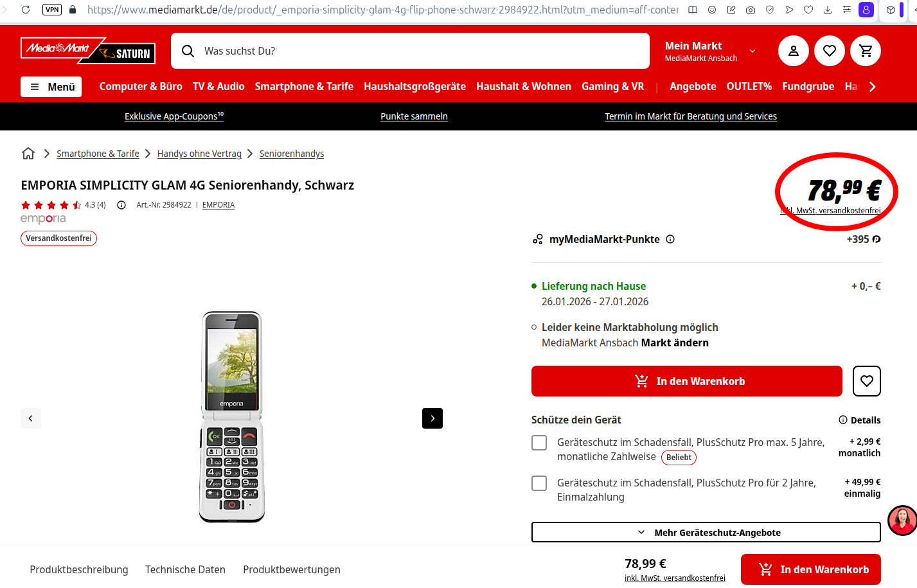Show next product image arrow
This screenshot has width=917, height=588.
pyautogui.click(x=432, y=418)
